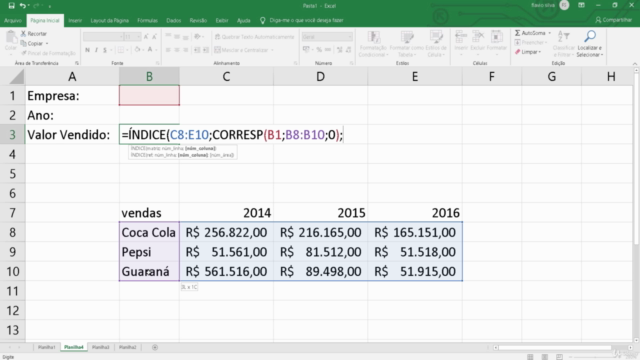640x360 pixels.
Task: Switch to the Exibir tab
Action: coord(222,20)
